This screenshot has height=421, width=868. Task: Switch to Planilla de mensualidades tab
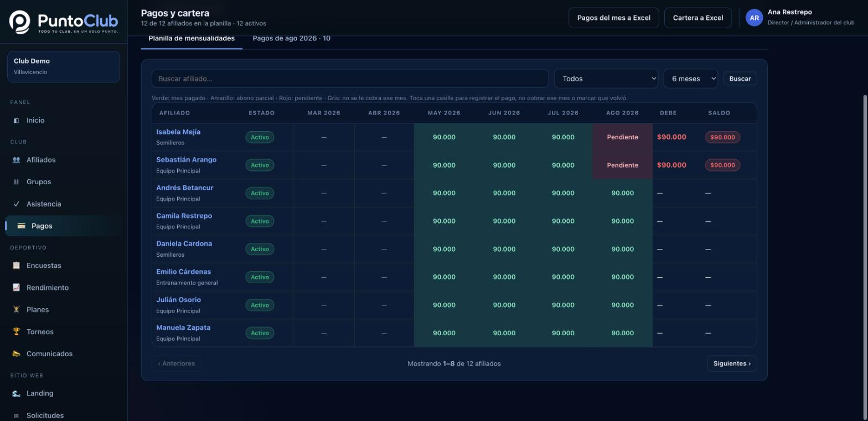click(192, 39)
